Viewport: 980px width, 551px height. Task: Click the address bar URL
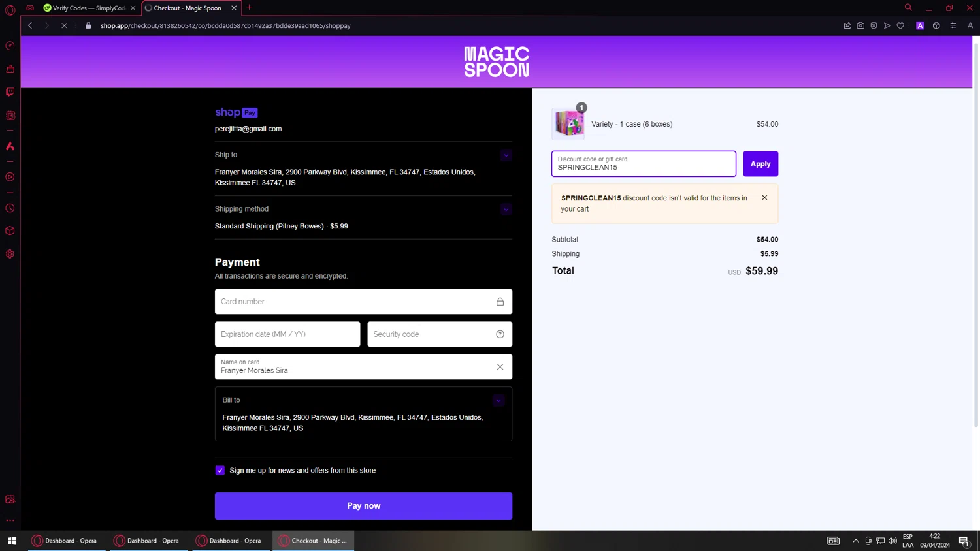point(225,25)
